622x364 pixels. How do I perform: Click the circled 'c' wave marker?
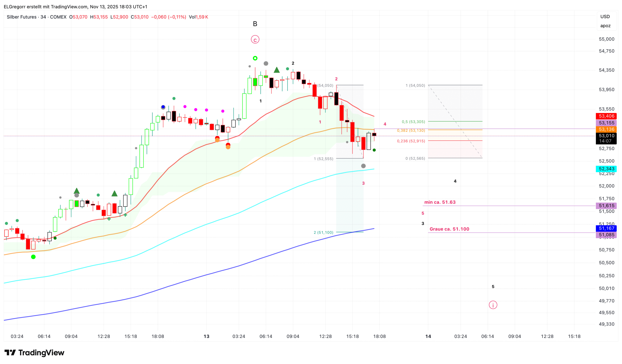point(255,40)
